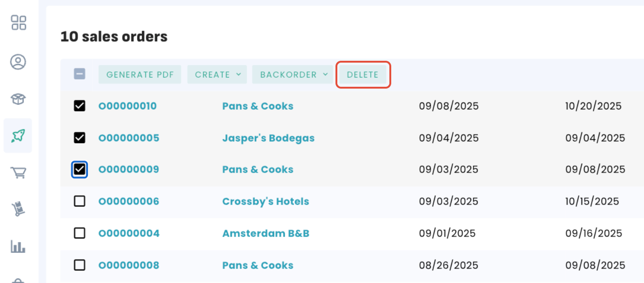Click the hand truck delivery icon
This screenshot has width=644, height=283.
(18, 210)
